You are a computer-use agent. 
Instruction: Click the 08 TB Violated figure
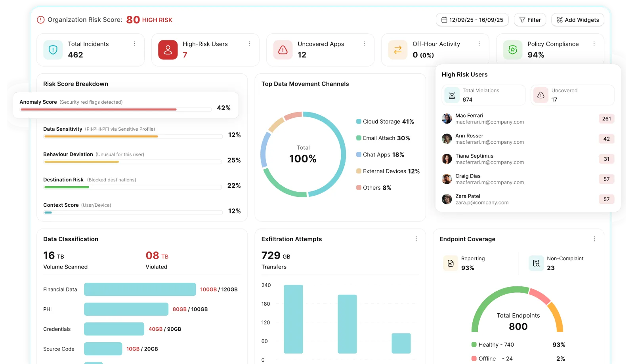point(157,255)
